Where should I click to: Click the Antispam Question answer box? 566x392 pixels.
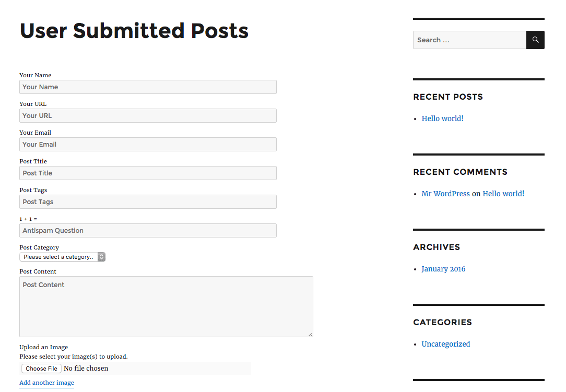coord(148,230)
